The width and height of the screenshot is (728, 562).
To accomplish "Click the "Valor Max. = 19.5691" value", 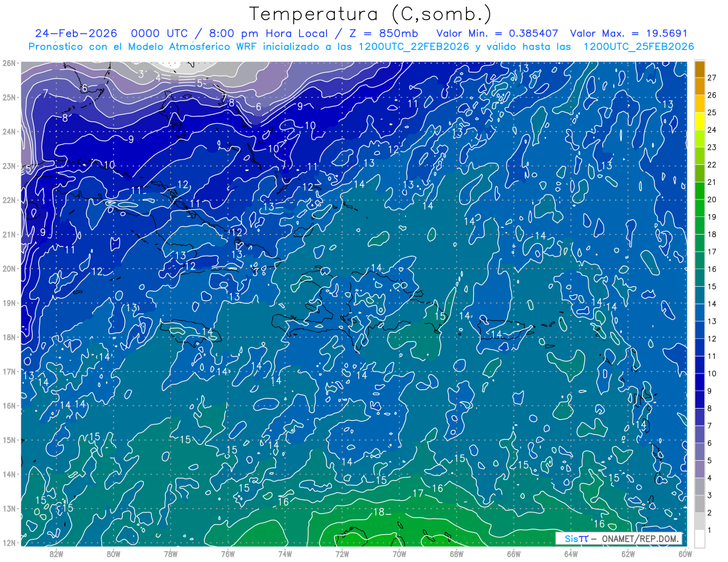I will point(629,33).
